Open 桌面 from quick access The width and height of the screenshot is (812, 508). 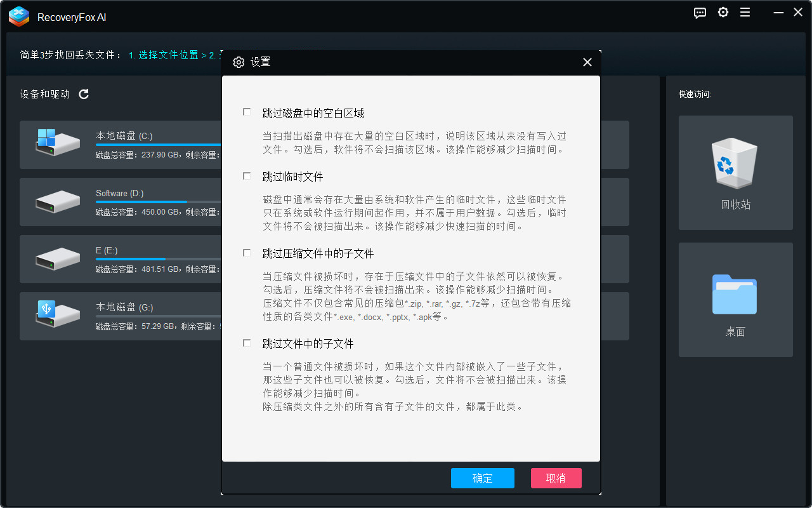(735, 299)
